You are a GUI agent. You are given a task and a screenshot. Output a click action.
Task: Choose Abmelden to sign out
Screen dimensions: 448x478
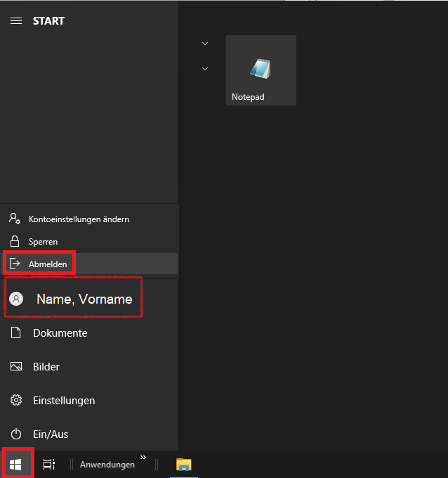89,264
